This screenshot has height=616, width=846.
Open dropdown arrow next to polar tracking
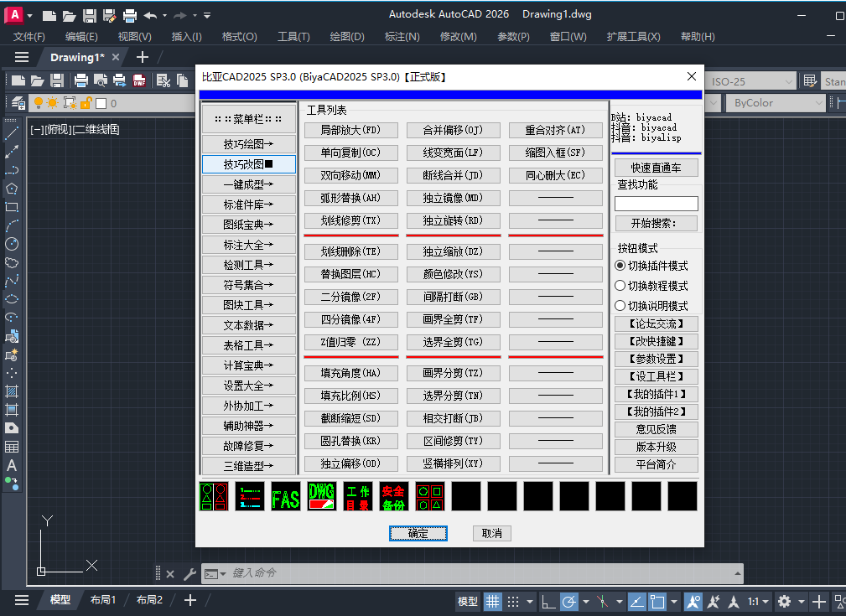point(585,601)
